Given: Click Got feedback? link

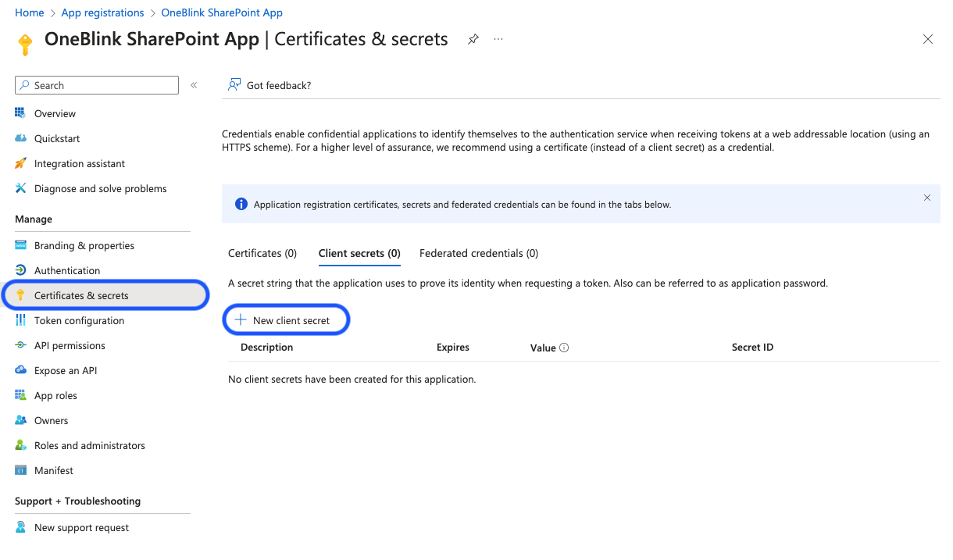Looking at the screenshot, I should click(279, 85).
